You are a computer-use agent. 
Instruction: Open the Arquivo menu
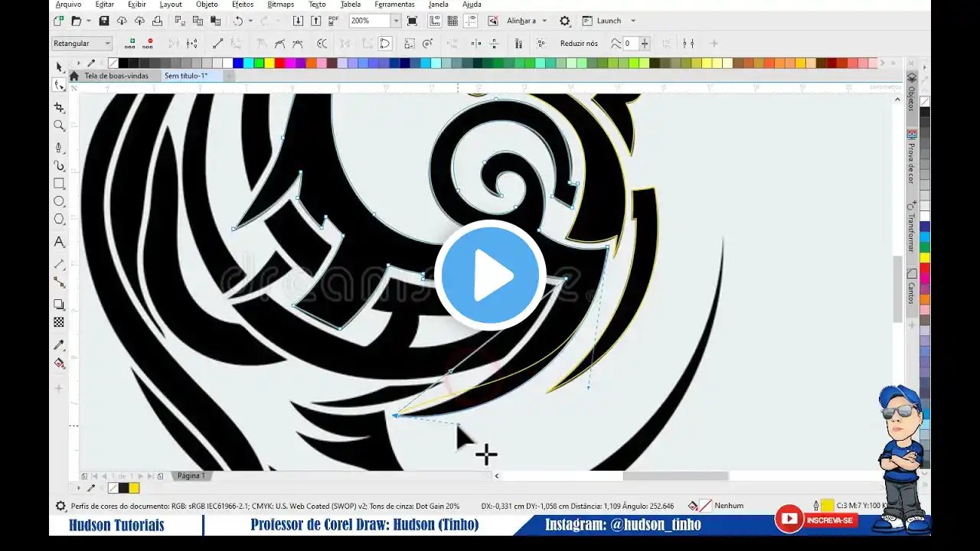[68, 5]
